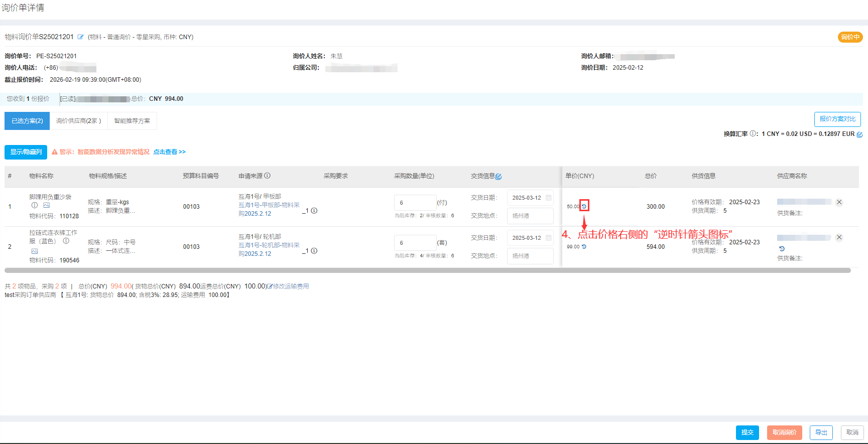The width and height of the screenshot is (868, 444).
Task: Click quantity field in row 2 (套)
Action: tap(415, 243)
